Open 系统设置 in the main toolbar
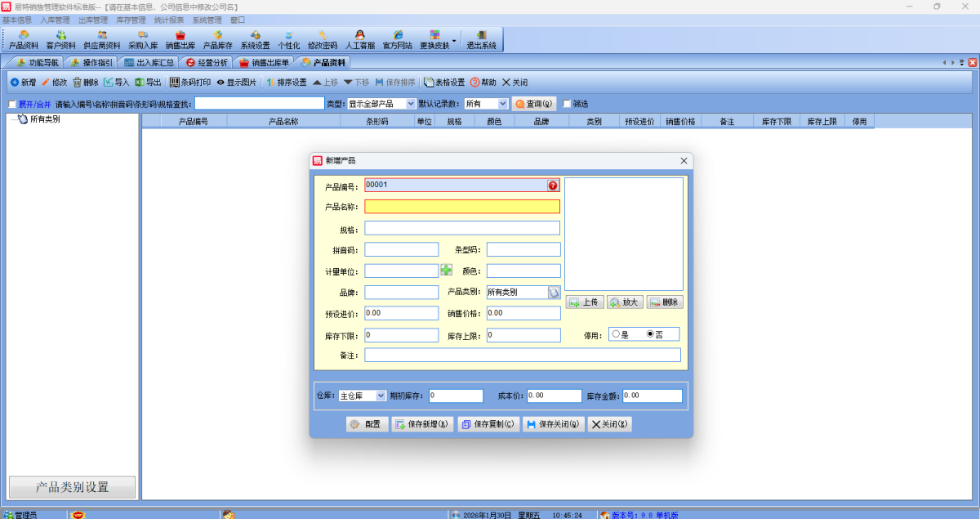980x519 pixels. (255, 39)
